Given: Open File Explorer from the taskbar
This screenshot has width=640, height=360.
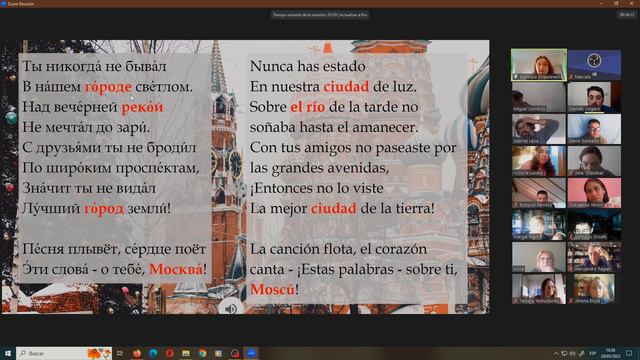Looking at the screenshot, I should click(x=186, y=353).
